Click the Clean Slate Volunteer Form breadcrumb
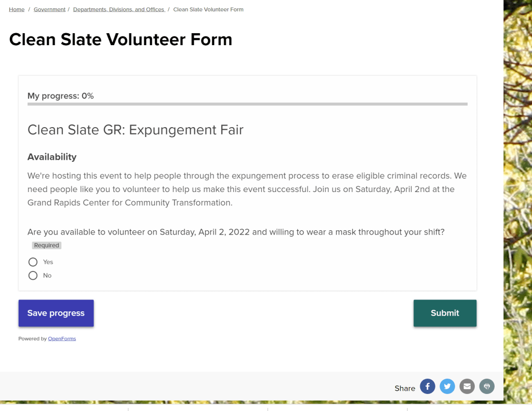This screenshot has height=411, width=532. pos(208,9)
